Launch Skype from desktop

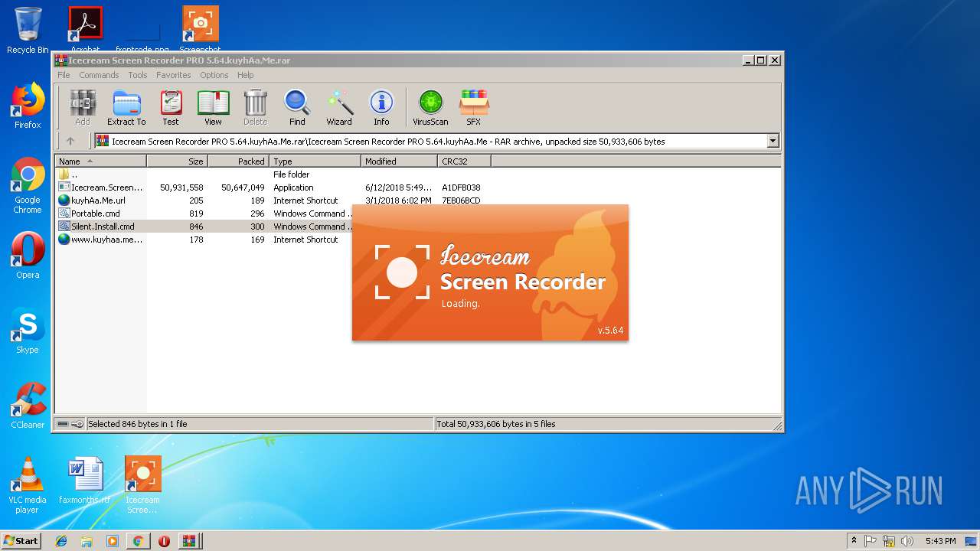[28, 331]
